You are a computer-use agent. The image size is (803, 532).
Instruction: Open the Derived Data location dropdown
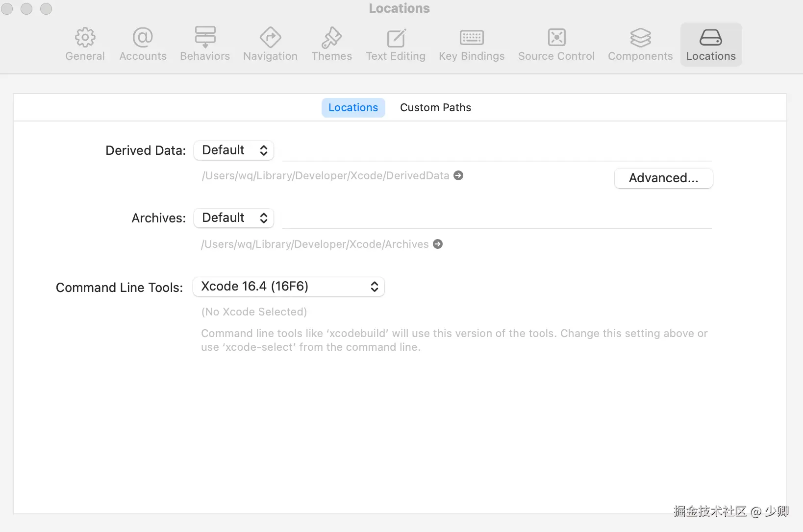(234, 150)
